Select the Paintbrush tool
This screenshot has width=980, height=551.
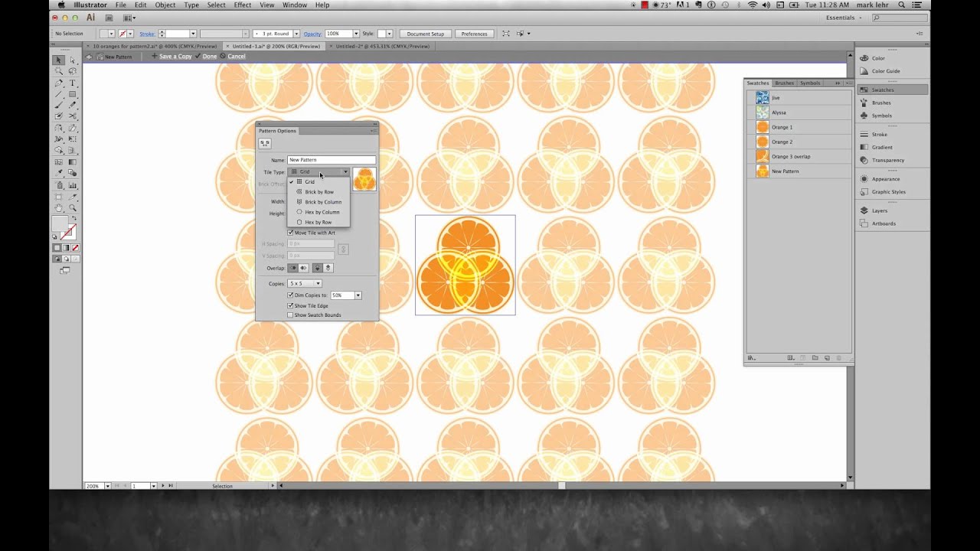[58, 105]
